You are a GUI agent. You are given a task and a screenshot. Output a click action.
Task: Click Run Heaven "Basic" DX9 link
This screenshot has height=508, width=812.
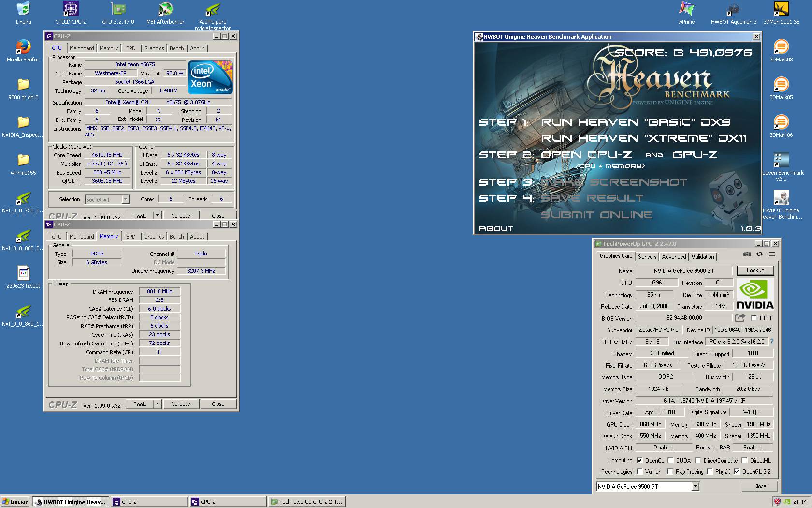pos(636,122)
